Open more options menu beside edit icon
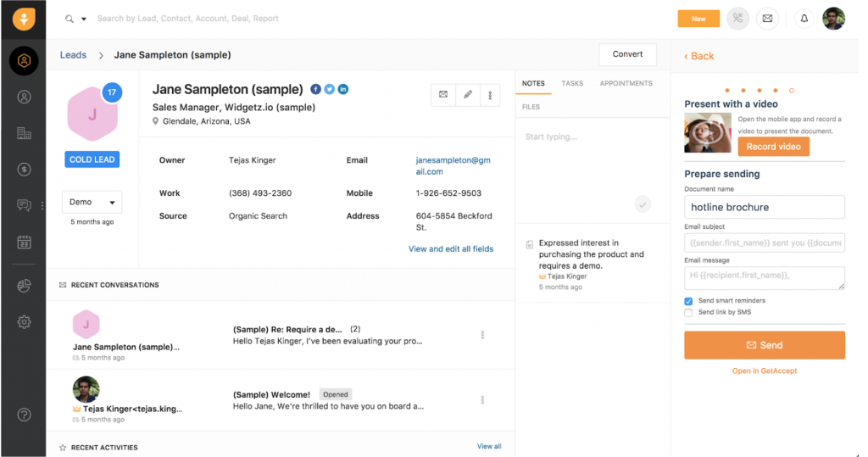This screenshot has width=868, height=457. point(490,95)
